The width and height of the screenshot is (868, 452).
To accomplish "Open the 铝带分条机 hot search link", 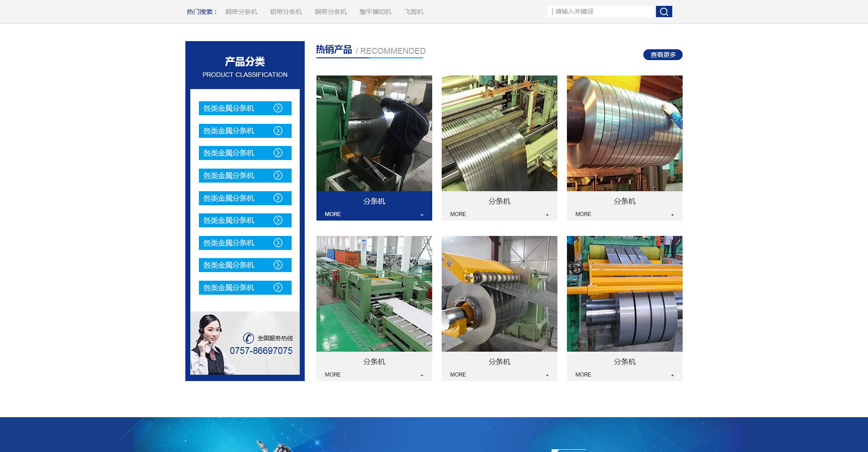I will pyautogui.click(x=286, y=12).
